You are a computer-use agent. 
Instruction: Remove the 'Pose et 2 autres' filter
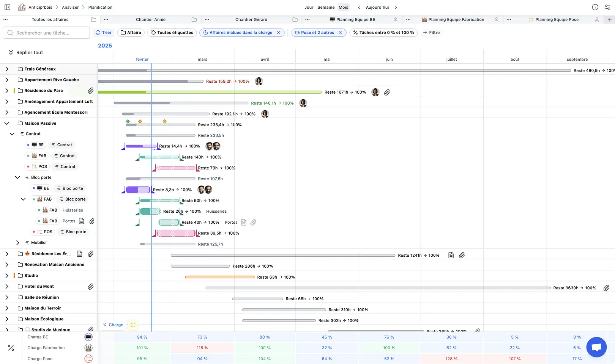point(341,33)
